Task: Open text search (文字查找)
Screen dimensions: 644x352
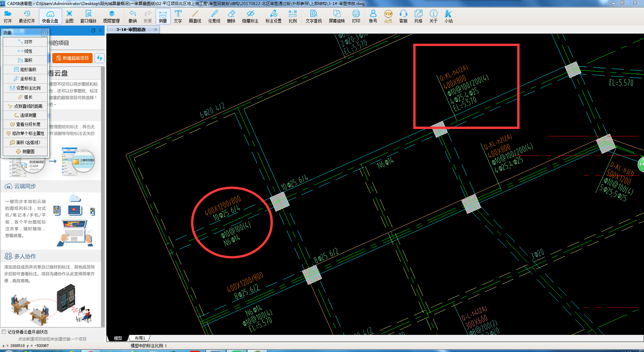Action: 314,16
